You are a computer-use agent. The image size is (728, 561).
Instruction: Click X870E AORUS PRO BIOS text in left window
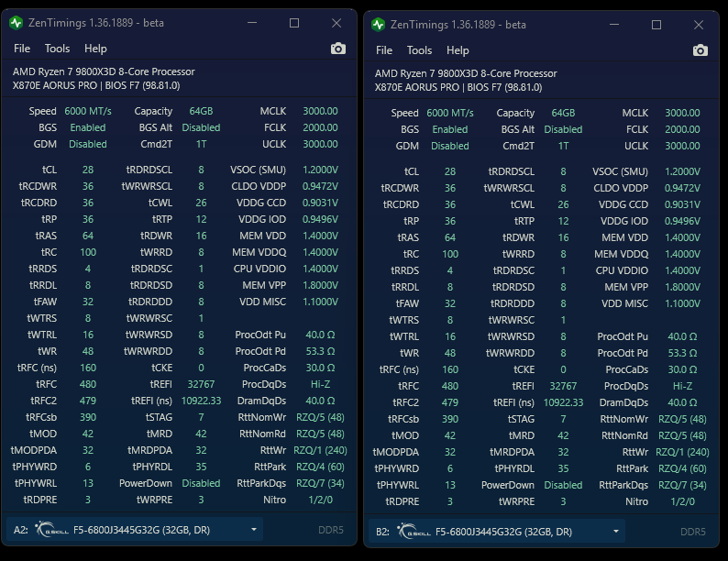(x=96, y=85)
